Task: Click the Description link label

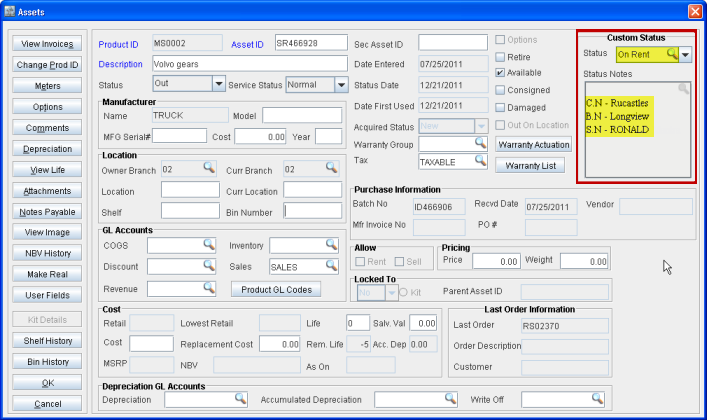Action: 120,64
